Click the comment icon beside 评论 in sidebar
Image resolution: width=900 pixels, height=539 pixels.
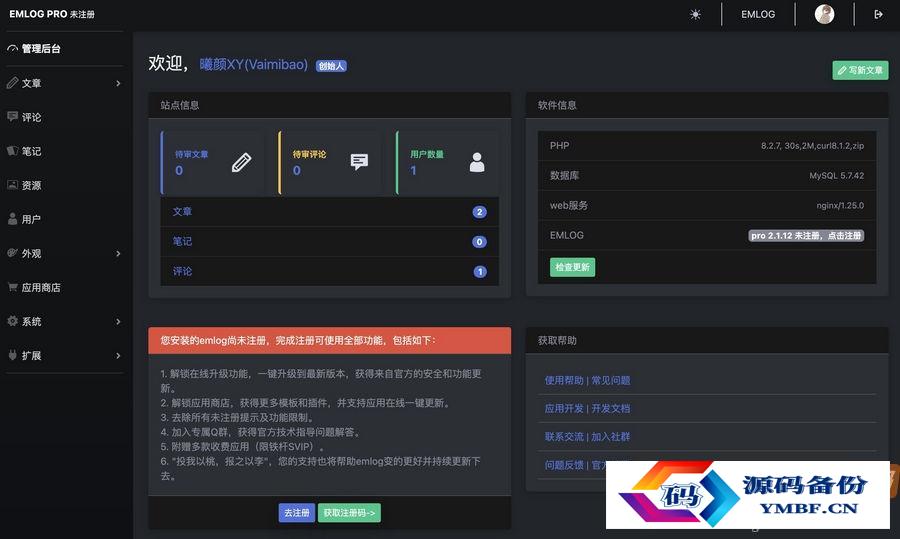point(12,117)
